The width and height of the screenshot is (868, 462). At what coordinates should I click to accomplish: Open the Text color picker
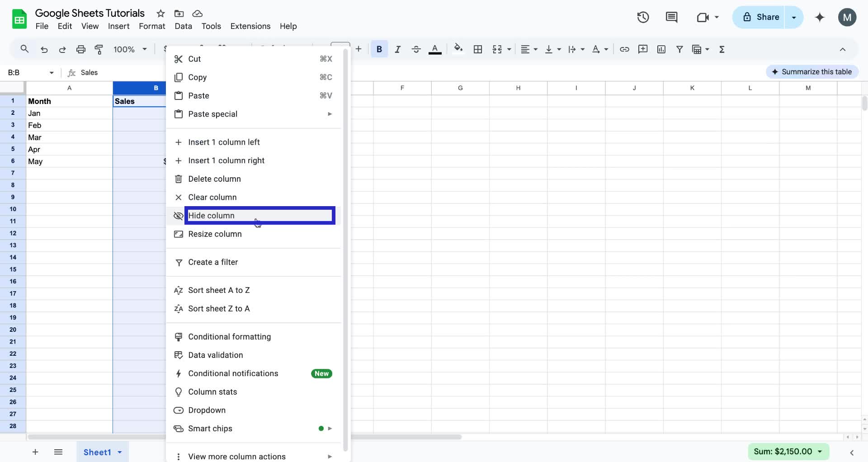tap(435, 49)
